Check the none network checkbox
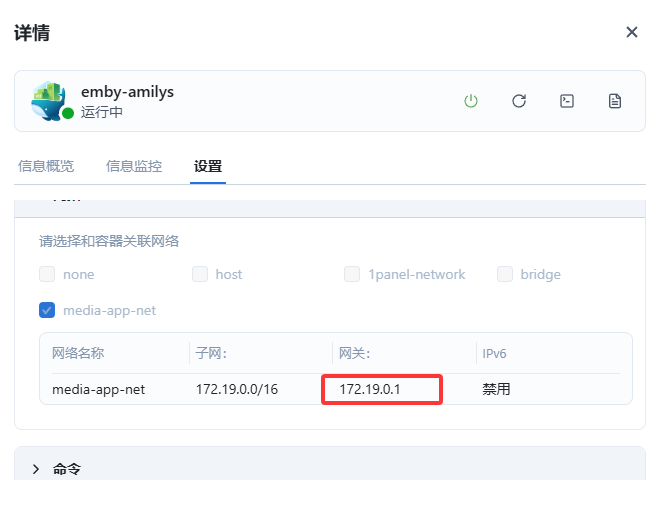 tap(47, 274)
